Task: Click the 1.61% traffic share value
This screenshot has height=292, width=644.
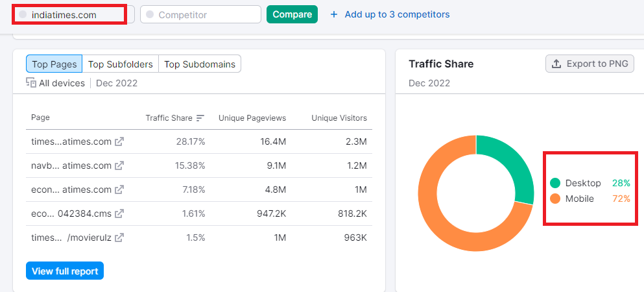Action: coord(193,213)
